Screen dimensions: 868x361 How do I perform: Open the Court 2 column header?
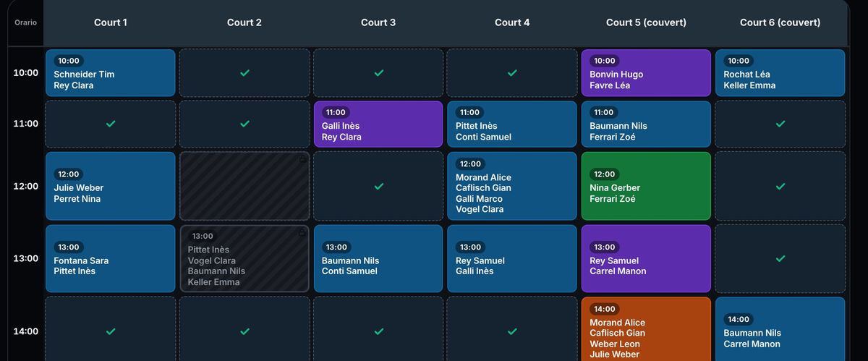pos(244,22)
